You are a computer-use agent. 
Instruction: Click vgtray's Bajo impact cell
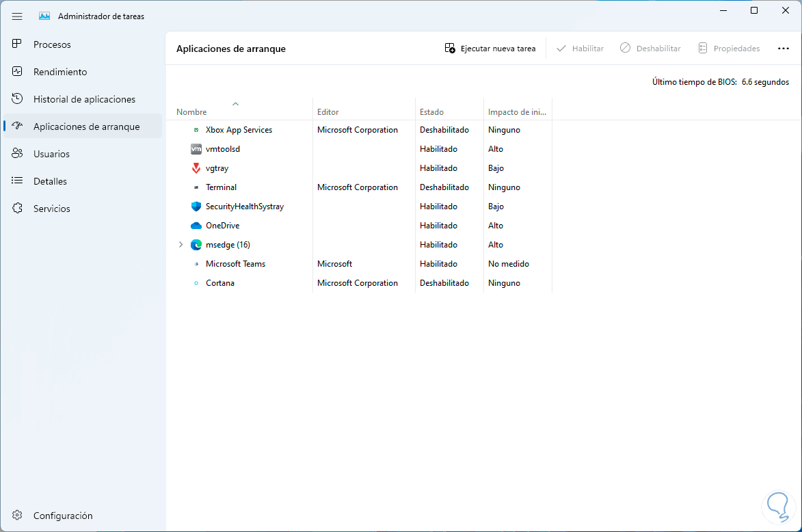496,168
